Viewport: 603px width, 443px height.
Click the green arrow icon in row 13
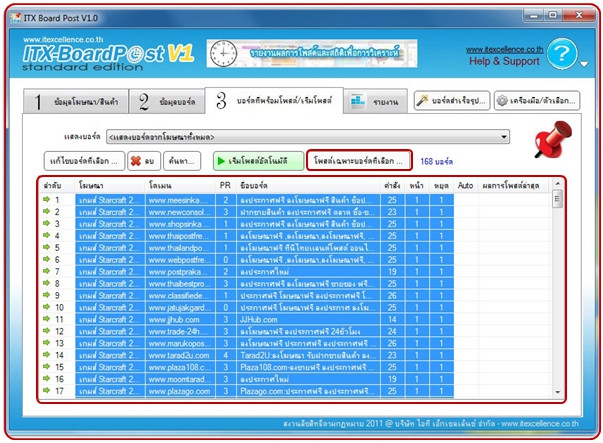[47, 342]
